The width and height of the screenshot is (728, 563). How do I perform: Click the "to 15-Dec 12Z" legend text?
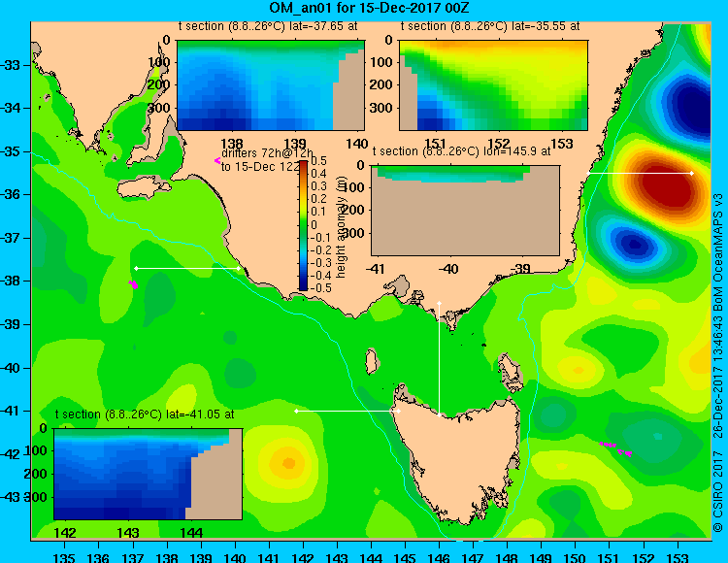(x=260, y=167)
